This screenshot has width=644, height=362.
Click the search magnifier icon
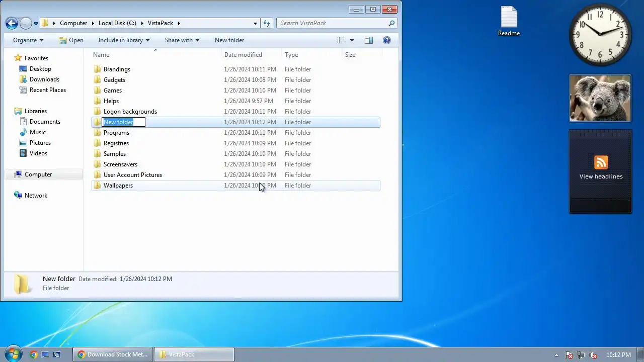click(x=391, y=23)
